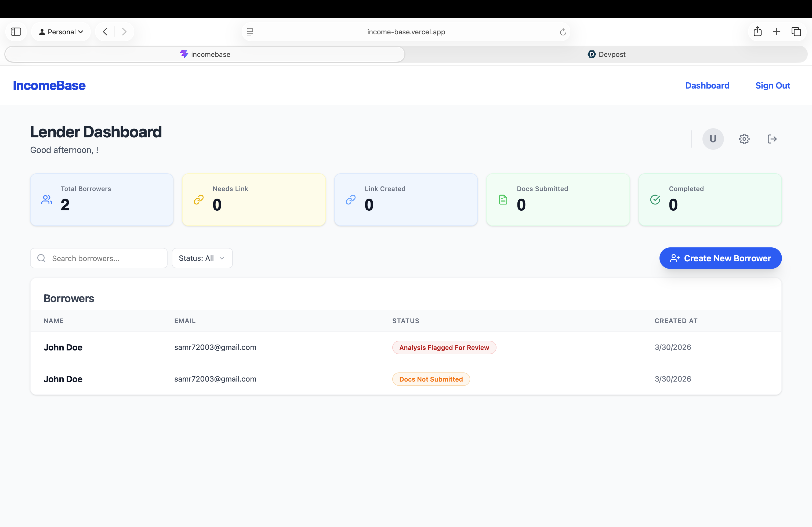Reload the page with refresh icon
Viewport: 812px width, 527px height.
pos(563,32)
